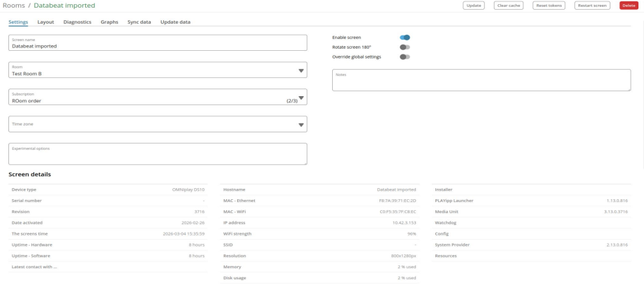This screenshot has width=644, height=287.
Task: Expand the Time zone dropdown
Action: (301, 125)
